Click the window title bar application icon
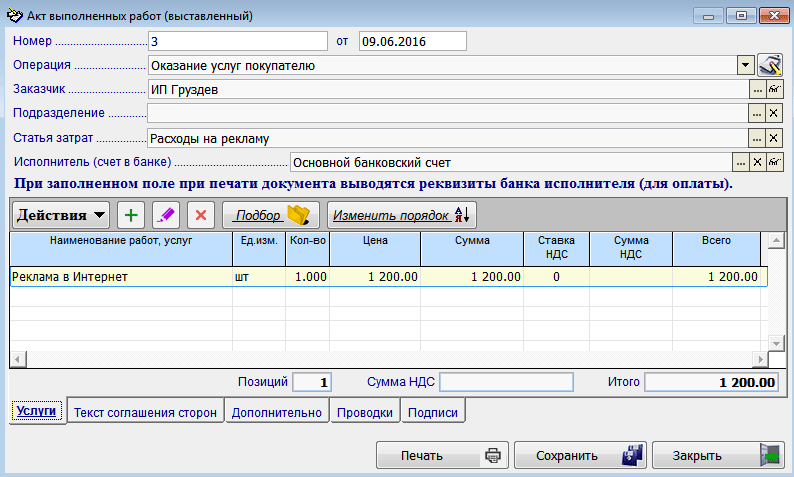The width and height of the screenshot is (794, 477). (x=15, y=16)
